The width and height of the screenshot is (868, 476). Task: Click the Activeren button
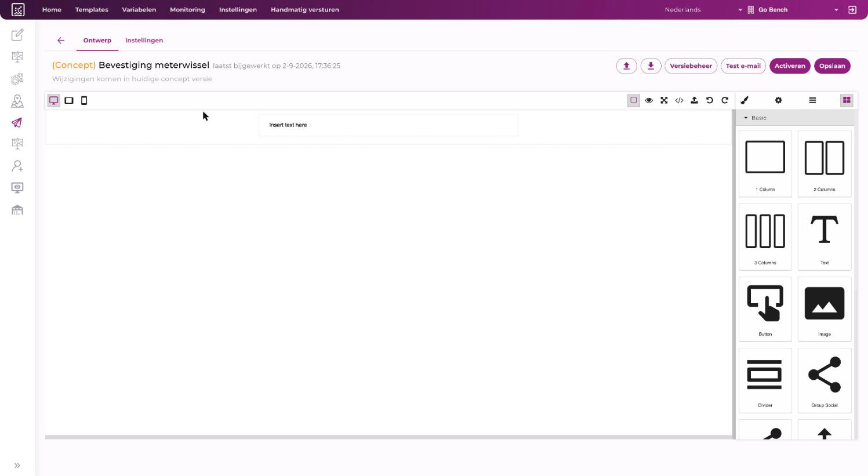coord(790,66)
